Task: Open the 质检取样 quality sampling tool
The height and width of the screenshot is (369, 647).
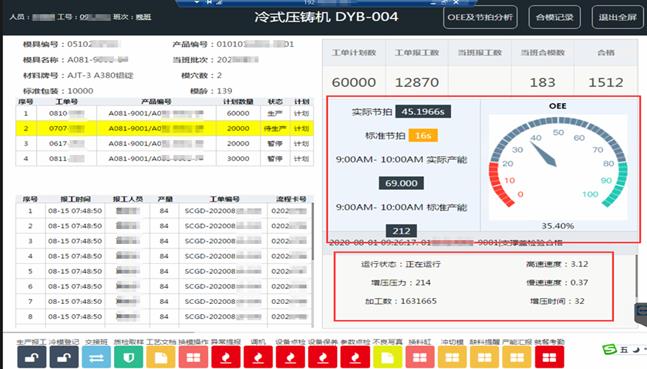Action: pyautogui.click(x=128, y=357)
